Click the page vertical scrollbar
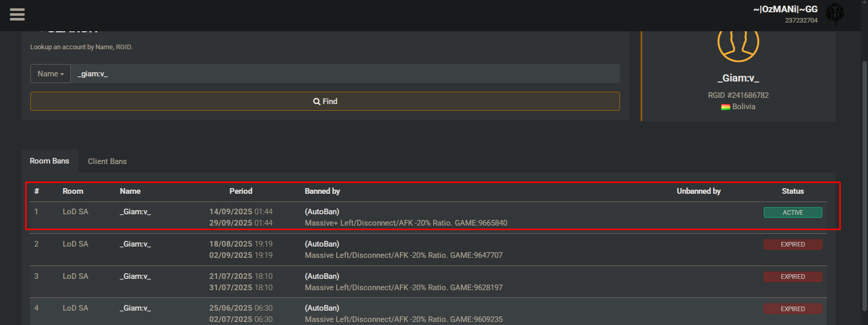 (x=864, y=186)
